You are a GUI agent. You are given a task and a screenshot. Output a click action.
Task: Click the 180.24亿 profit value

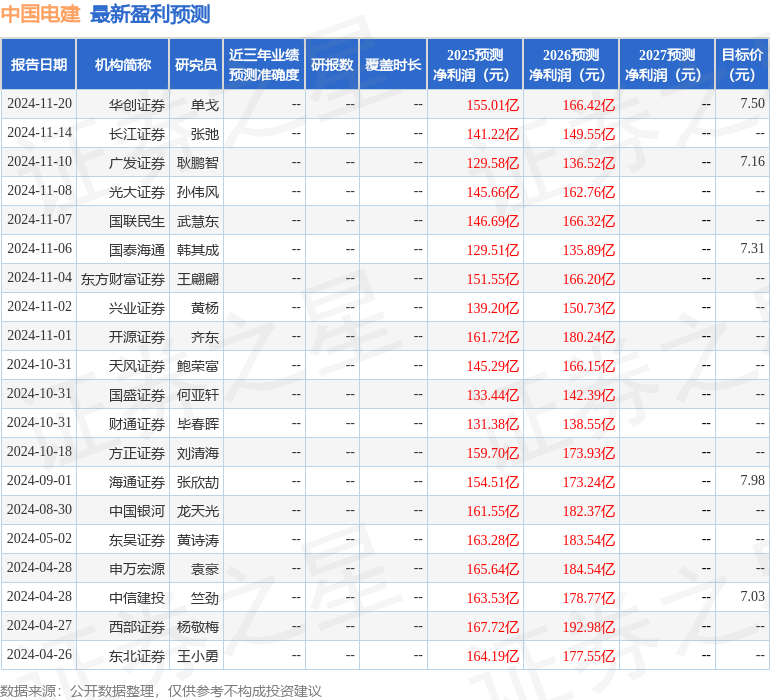[588, 336]
